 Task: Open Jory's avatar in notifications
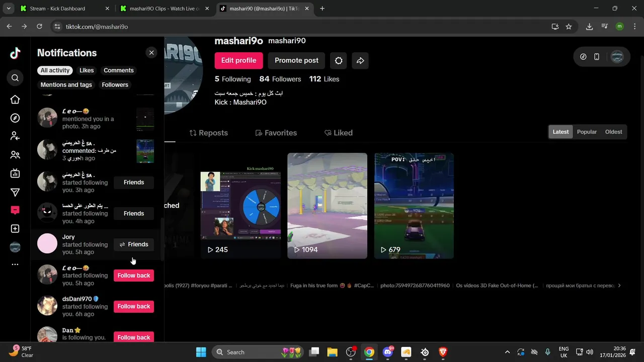tap(48, 244)
